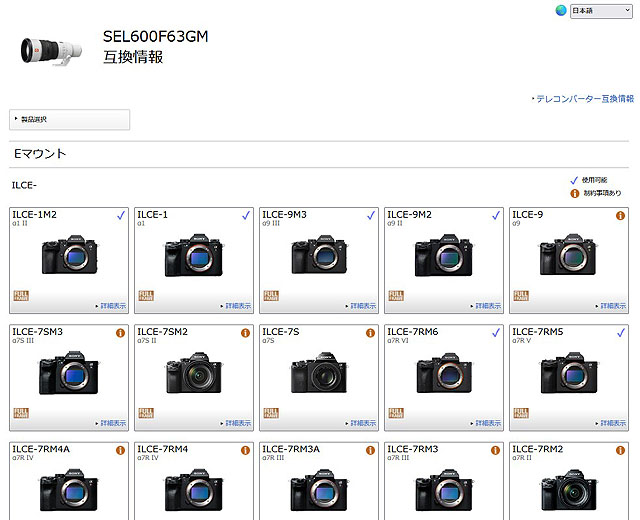This screenshot has width=640, height=520.
Task: Show 詳細表示 details for ILCE-9M3
Action: click(363, 306)
